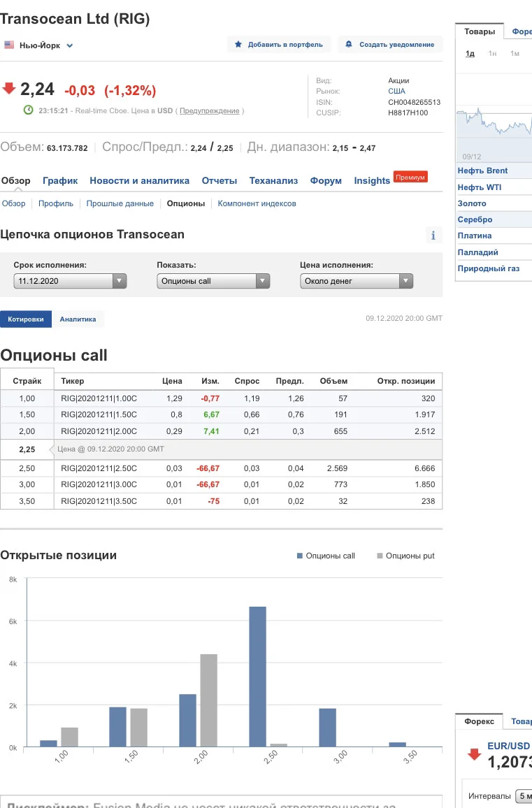This screenshot has width=532, height=808.
Task: Open the Прошлые данные sub-tab
Action: (120, 203)
